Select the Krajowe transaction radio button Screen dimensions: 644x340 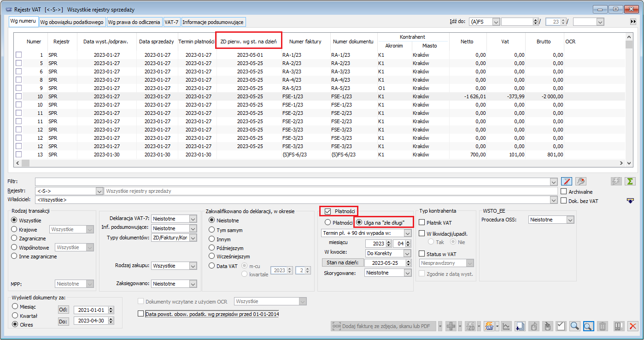click(x=15, y=229)
